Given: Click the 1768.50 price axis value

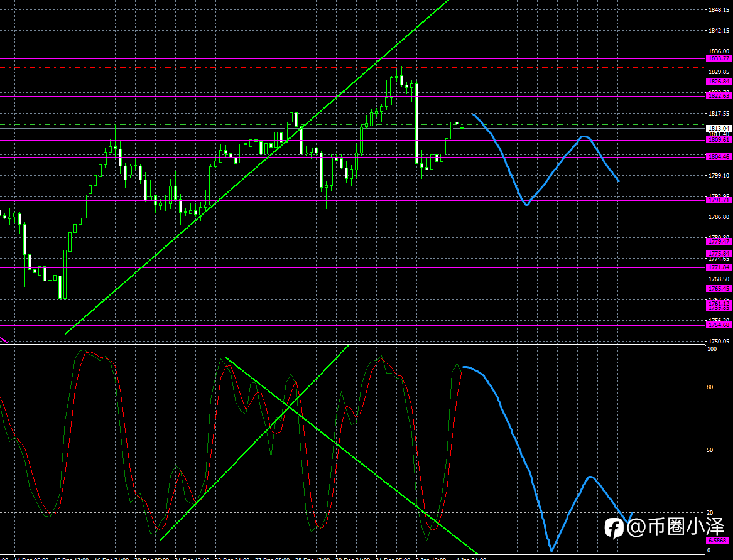Looking at the screenshot, I should (x=719, y=279).
